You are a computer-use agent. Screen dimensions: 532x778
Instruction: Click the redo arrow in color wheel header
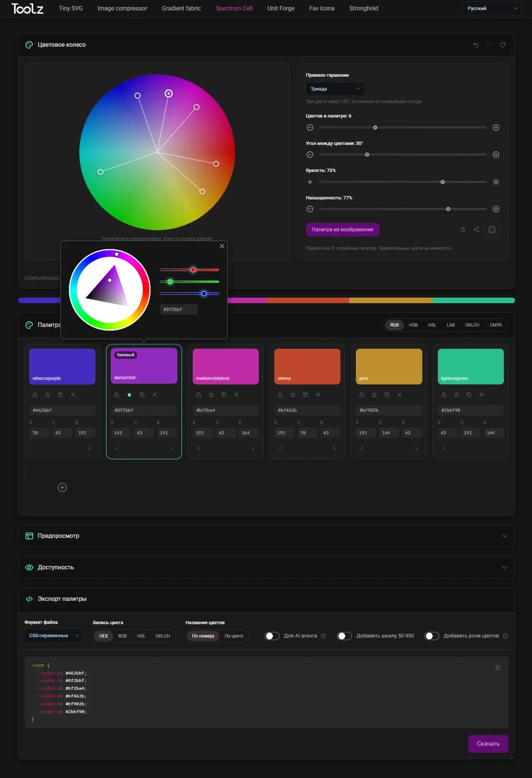click(x=489, y=45)
